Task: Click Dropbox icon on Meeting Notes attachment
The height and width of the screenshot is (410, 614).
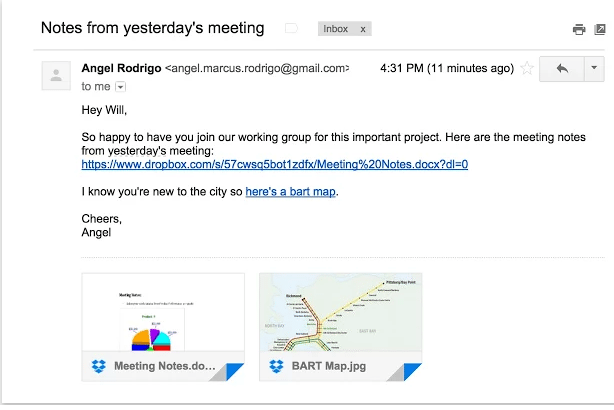Action: (x=99, y=366)
